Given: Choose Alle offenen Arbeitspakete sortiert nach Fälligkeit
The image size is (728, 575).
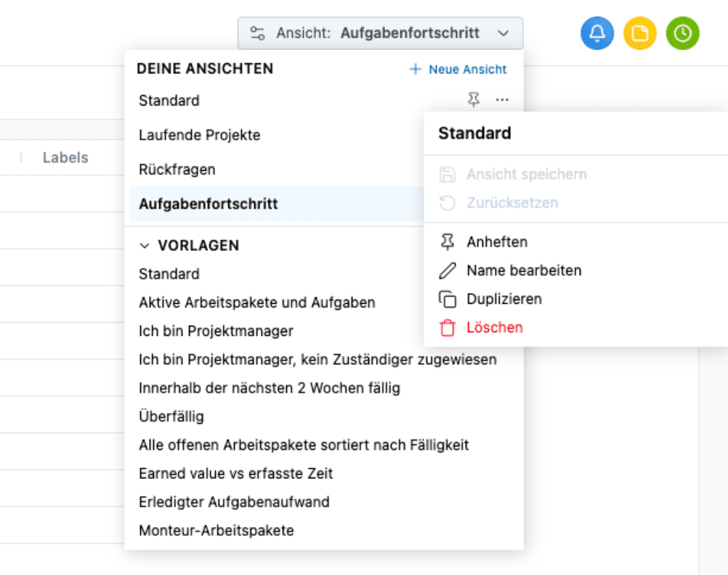Looking at the screenshot, I should pos(304,445).
